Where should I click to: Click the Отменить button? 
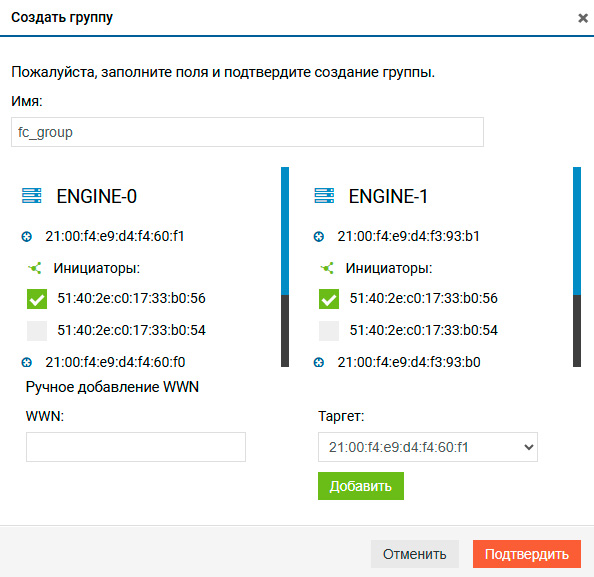pos(414,554)
